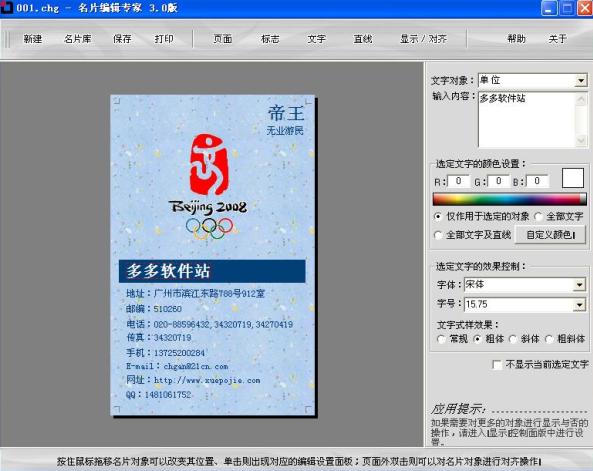
Task: Click the R color value field
Action: pyautogui.click(x=458, y=181)
